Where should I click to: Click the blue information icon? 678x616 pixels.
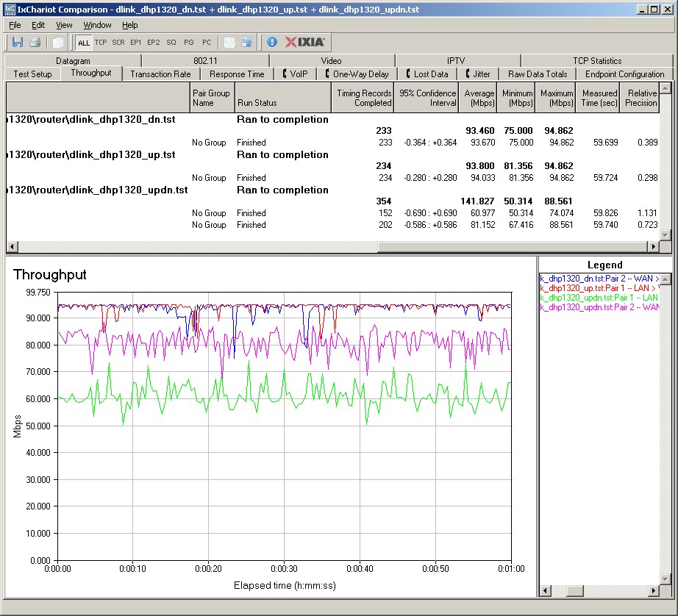[271, 42]
